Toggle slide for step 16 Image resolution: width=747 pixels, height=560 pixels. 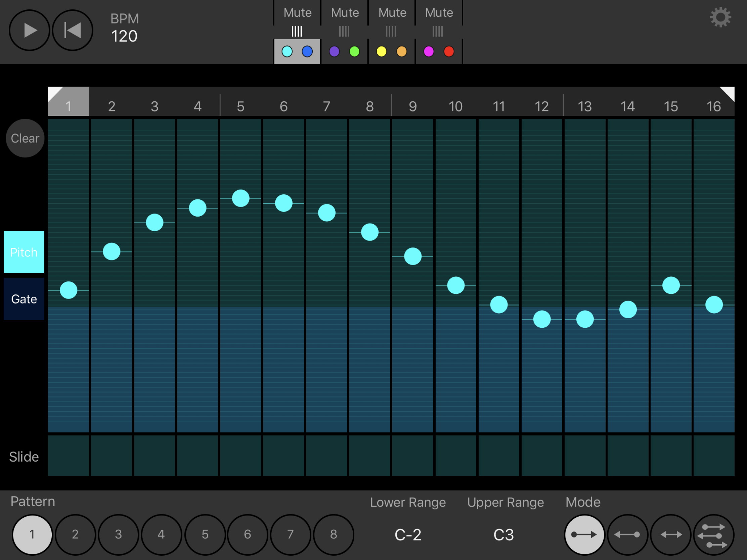coord(714,456)
